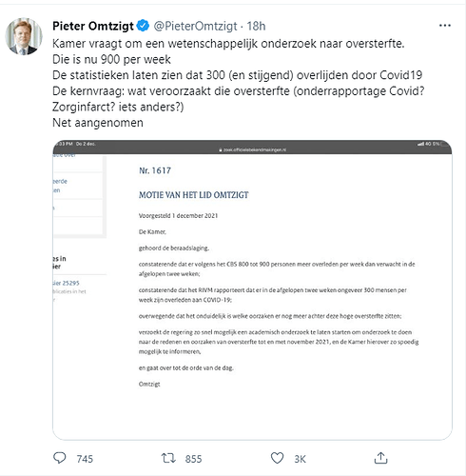Click the 'Net aangenomen' text line
This screenshot has width=466, height=476.
[x=98, y=123]
